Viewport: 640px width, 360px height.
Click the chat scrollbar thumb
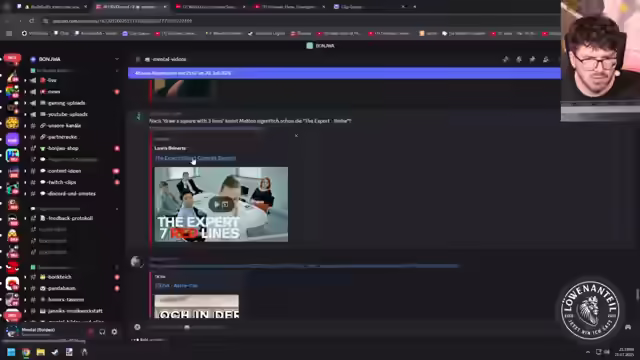tap(637, 295)
